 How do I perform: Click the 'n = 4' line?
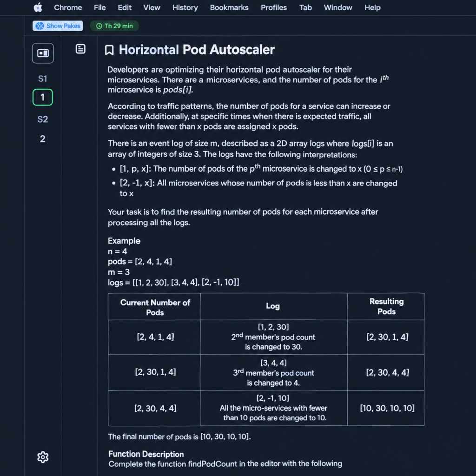[x=118, y=251]
